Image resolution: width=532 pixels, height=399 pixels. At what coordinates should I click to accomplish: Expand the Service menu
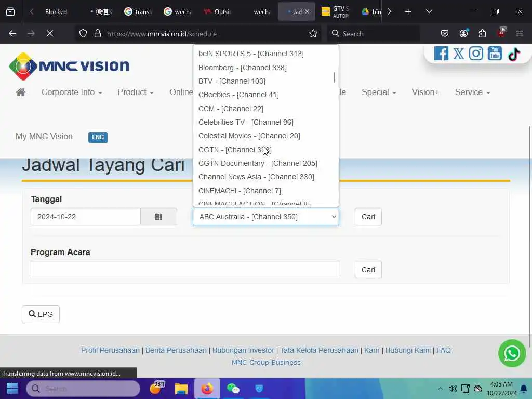click(x=472, y=92)
